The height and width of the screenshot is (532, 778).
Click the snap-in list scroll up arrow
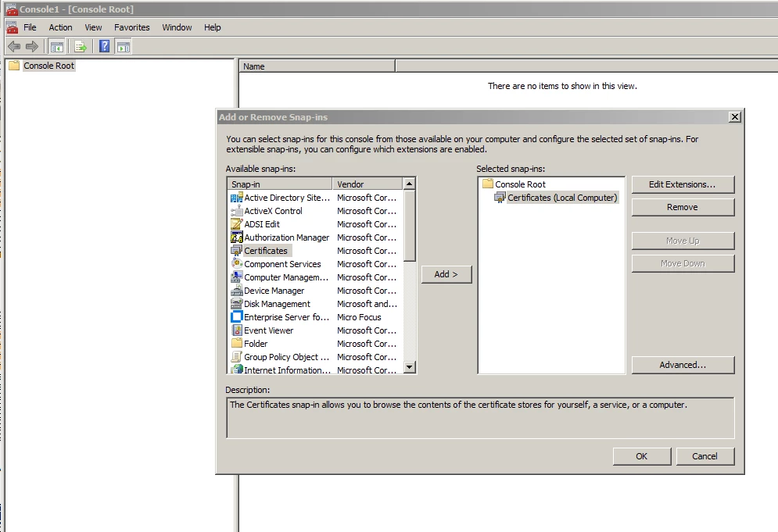410,184
